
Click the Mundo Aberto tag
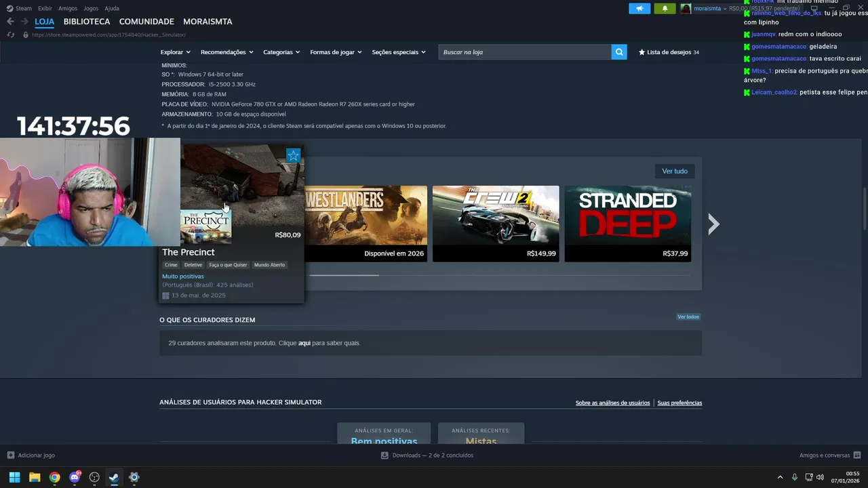[269, 265]
